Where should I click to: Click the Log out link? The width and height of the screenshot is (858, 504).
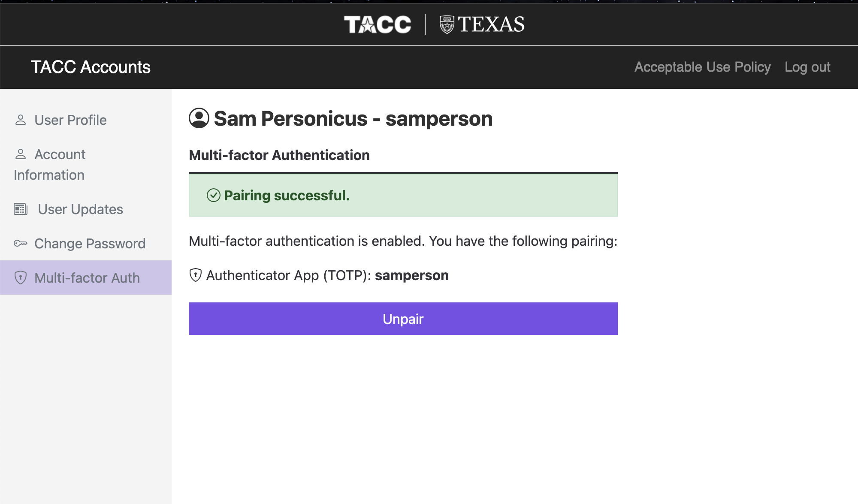point(807,67)
